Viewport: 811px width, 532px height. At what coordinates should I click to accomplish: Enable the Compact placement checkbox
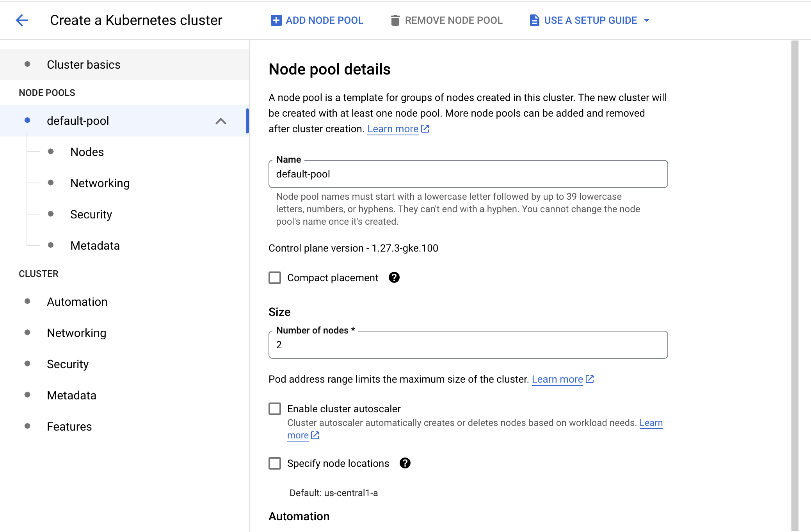[275, 278]
